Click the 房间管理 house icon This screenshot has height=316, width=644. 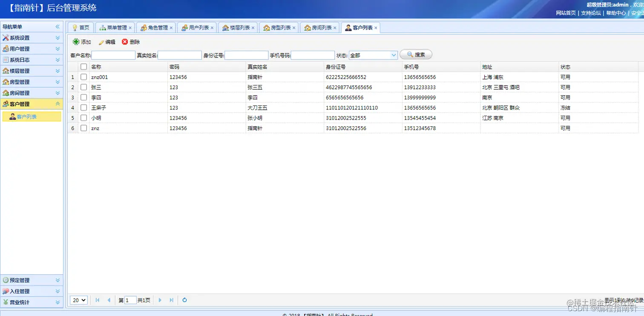pyautogui.click(x=6, y=93)
